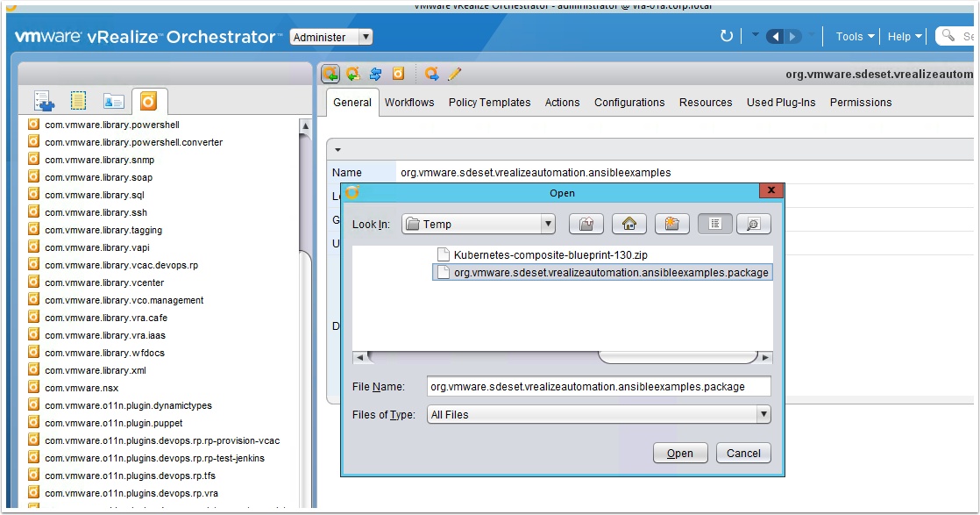Click the Up One Level folder button
This screenshot has height=515, width=980.
[586, 224]
